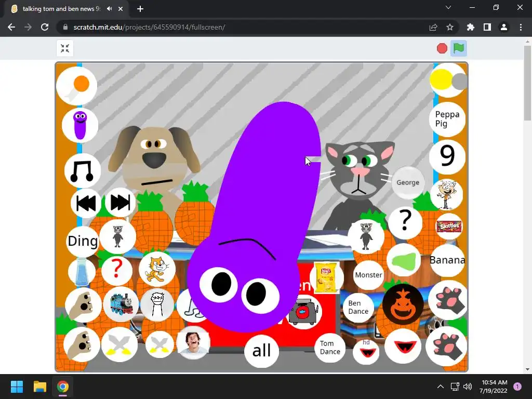Exit fullscreen with the shrink icon
The image size is (532, 399).
pos(65,48)
